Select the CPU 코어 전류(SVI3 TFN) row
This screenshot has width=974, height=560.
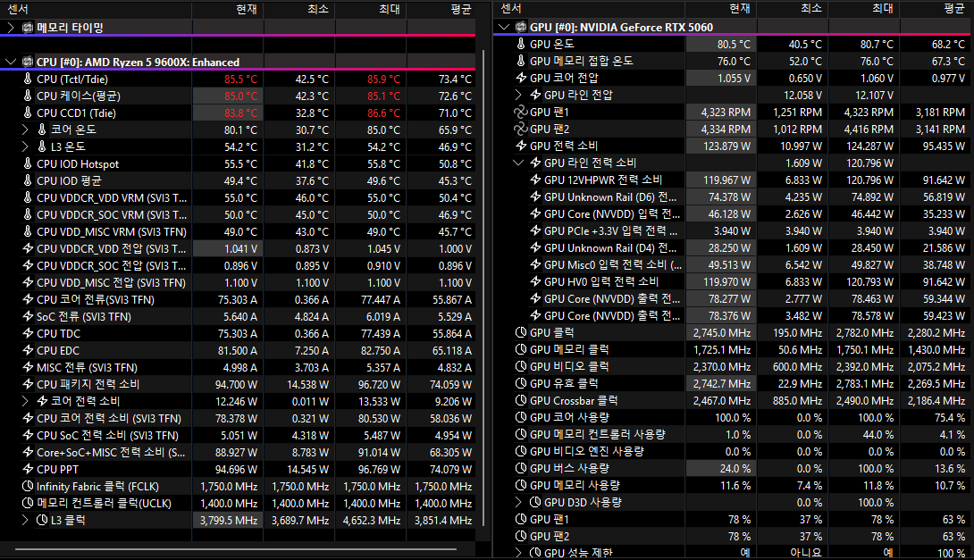(x=238, y=299)
